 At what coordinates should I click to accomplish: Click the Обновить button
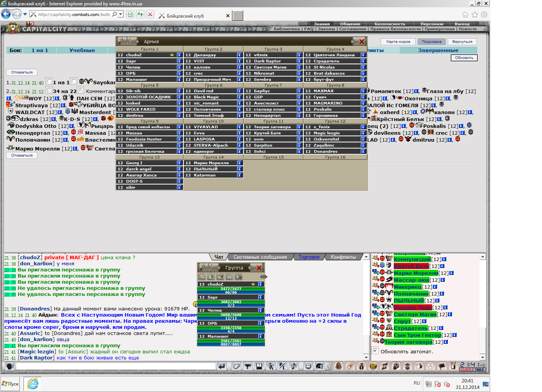point(464,58)
